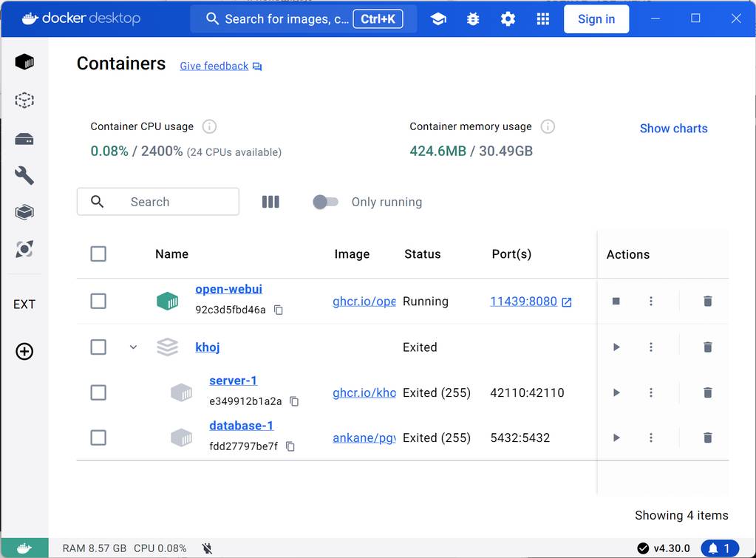The image size is (756, 558).
Task: Open the Builds wrench icon in sidebar
Action: click(x=24, y=175)
